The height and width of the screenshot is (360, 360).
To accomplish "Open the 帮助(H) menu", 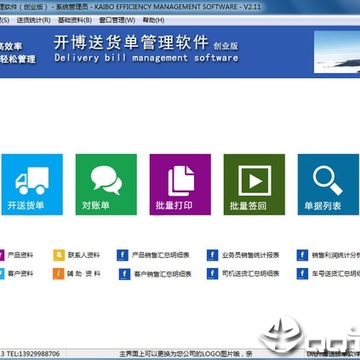I will [154, 20].
